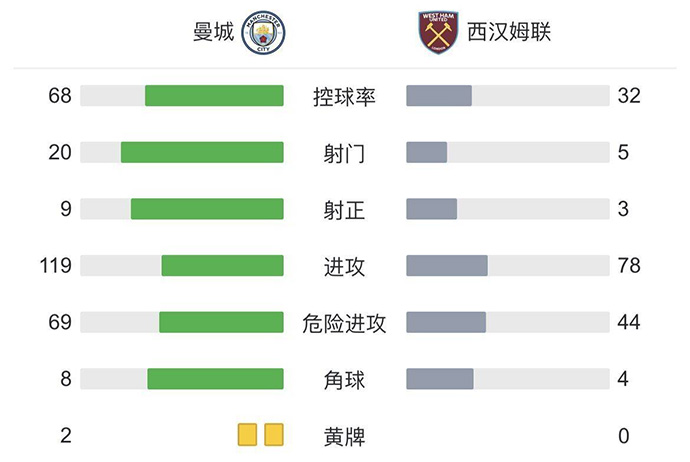This screenshot has height=462, width=690.
Task: Click the 119 attacks value
Action: 60,266
